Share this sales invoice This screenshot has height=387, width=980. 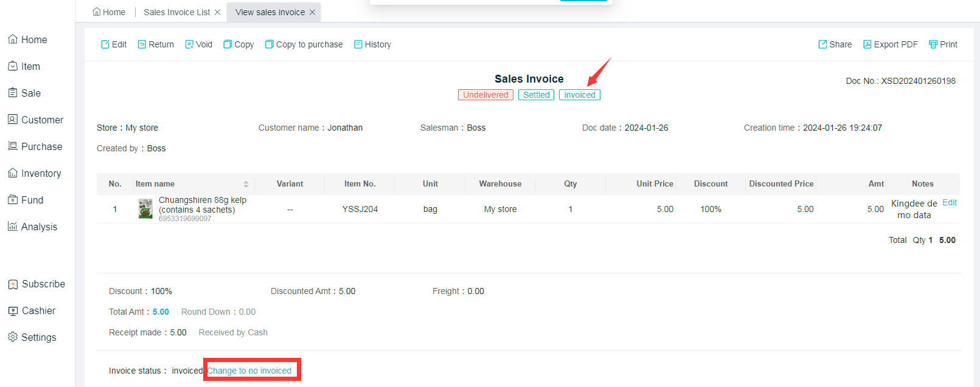coord(835,44)
